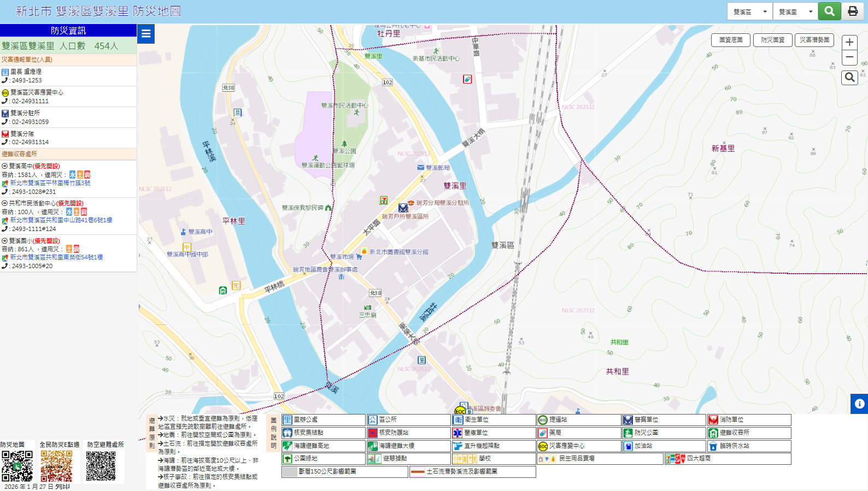The width and height of the screenshot is (868, 491).
Task: Zoom out with the minus map control
Action: 849,57
